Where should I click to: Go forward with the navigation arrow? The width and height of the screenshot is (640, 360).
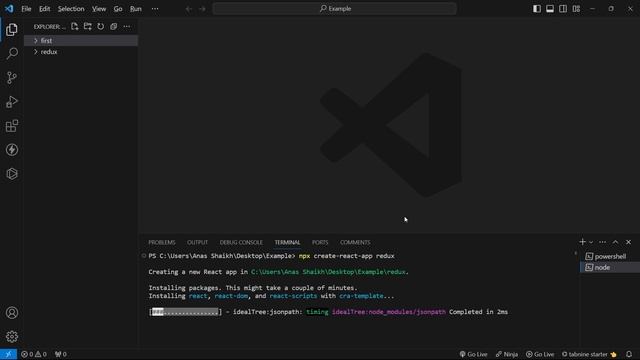click(x=202, y=9)
